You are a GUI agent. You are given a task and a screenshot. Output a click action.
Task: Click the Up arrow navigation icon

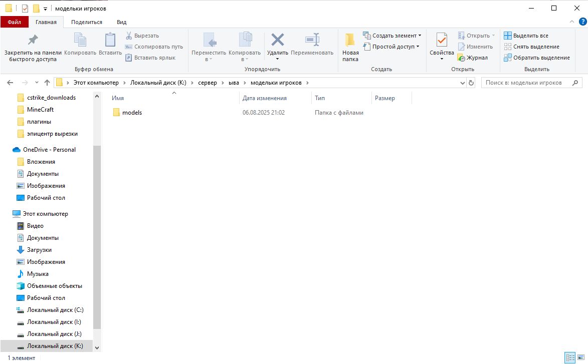pyautogui.click(x=47, y=83)
